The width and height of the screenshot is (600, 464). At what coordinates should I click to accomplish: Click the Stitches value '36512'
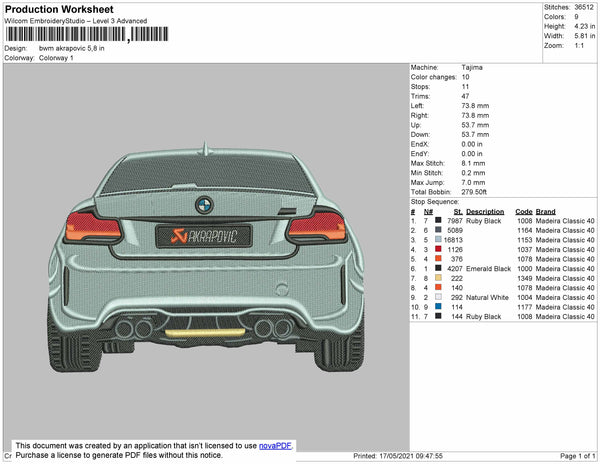[x=584, y=7]
